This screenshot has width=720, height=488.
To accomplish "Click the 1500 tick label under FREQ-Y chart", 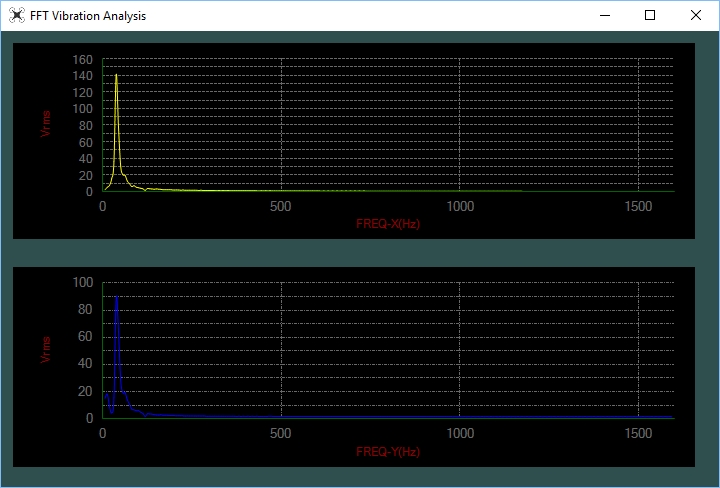I will click(x=638, y=433).
